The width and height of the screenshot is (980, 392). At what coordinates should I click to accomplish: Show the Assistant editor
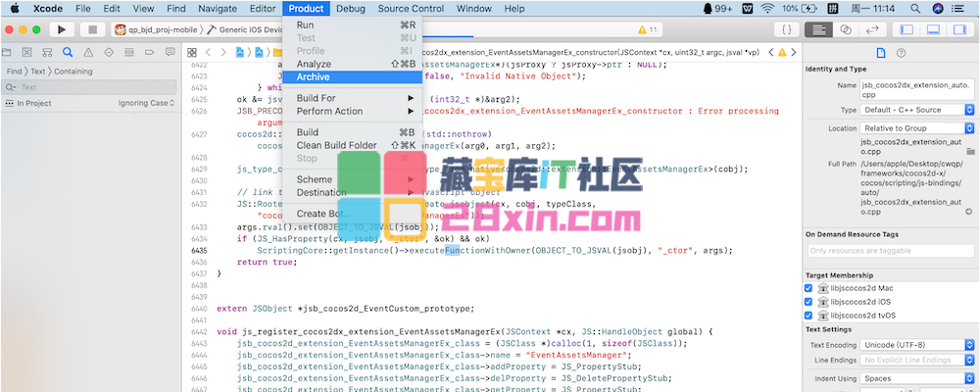[845, 30]
